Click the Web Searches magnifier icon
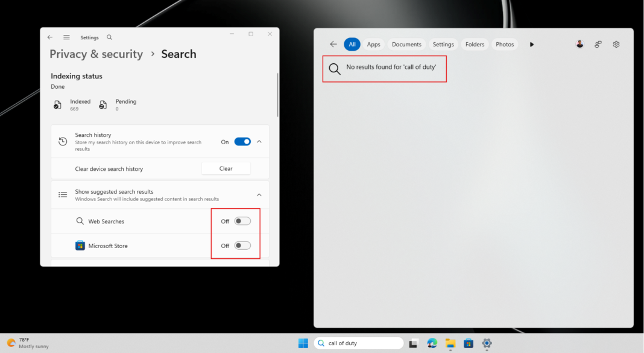This screenshot has width=644, height=353. click(x=80, y=221)
